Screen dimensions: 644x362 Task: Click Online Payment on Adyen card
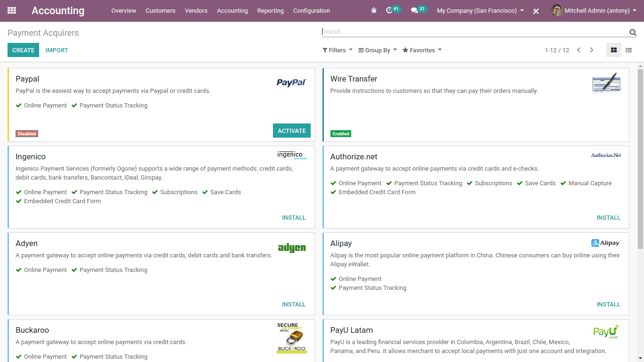tap(41, 270)
